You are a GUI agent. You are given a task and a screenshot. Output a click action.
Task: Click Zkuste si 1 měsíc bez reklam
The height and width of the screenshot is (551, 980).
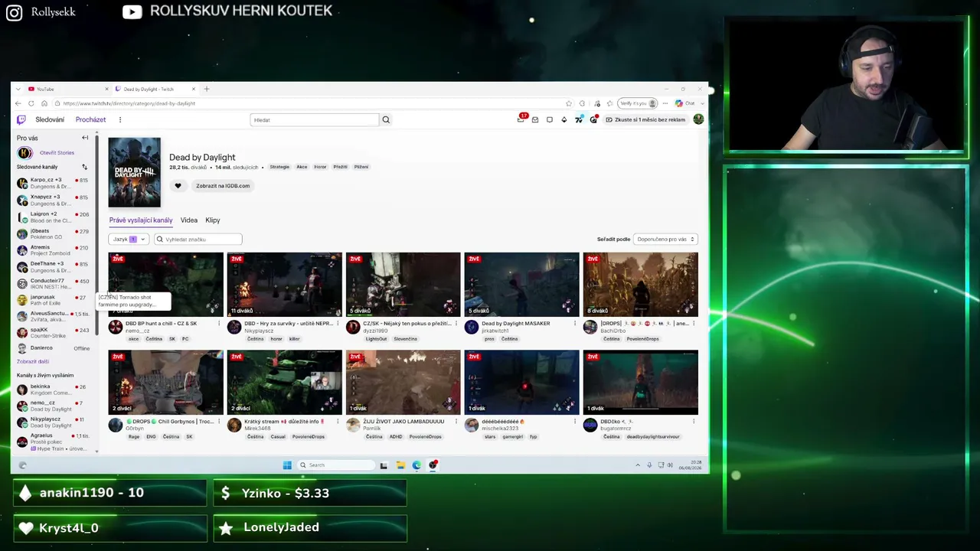tap(645, 119)
